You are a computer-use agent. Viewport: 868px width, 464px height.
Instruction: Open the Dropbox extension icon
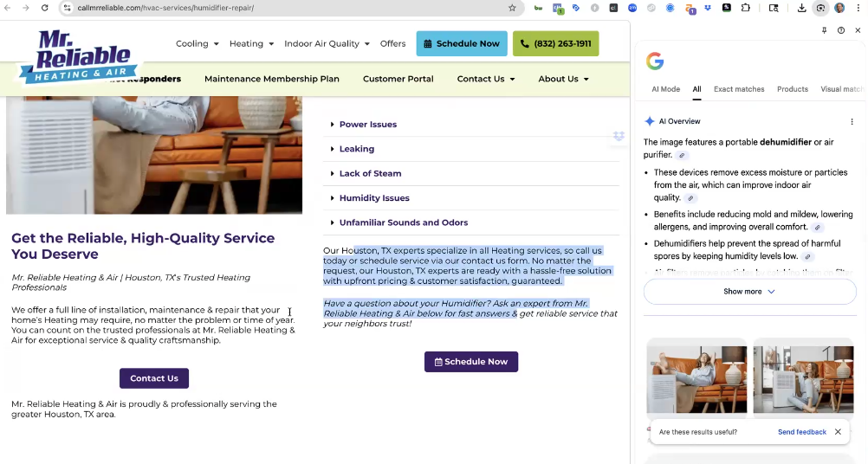pos(708,8)
